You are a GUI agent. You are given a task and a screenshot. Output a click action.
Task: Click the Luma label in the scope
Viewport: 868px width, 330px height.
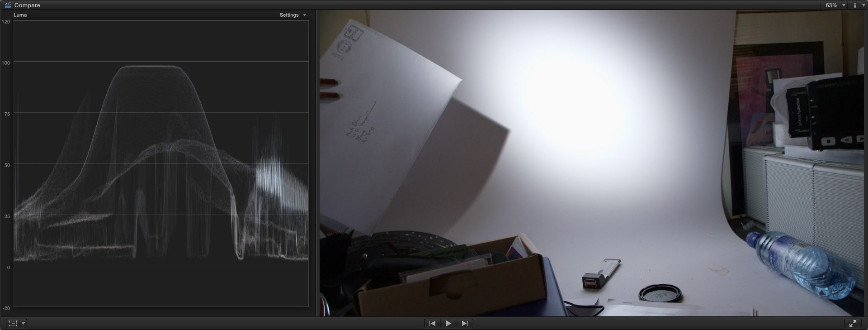coord(20,15)
